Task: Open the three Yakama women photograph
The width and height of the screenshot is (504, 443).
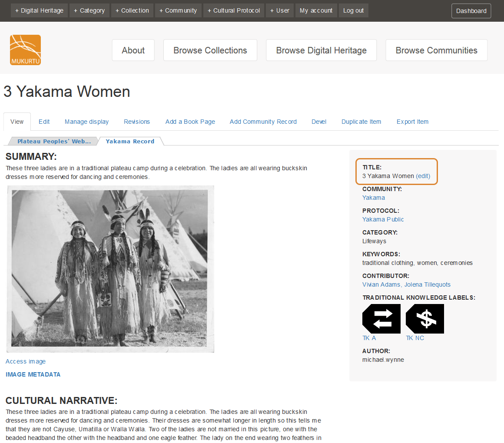Action: [110, 269]
